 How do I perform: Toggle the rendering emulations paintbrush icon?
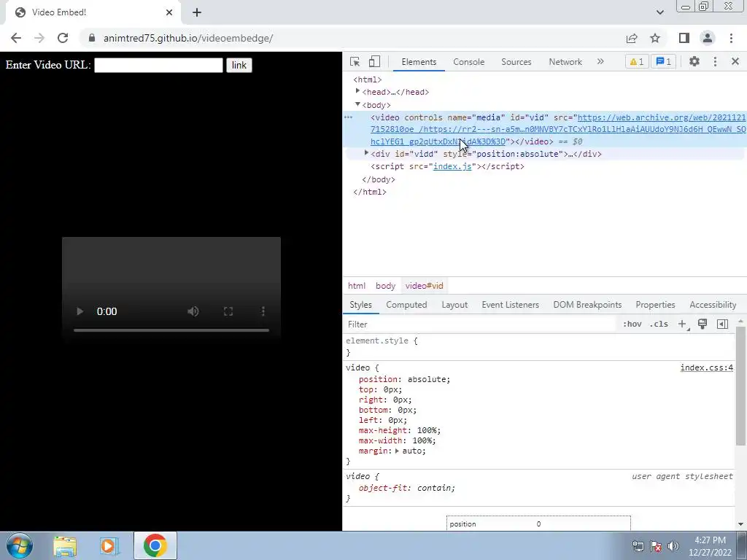click(x=703, y=324)
